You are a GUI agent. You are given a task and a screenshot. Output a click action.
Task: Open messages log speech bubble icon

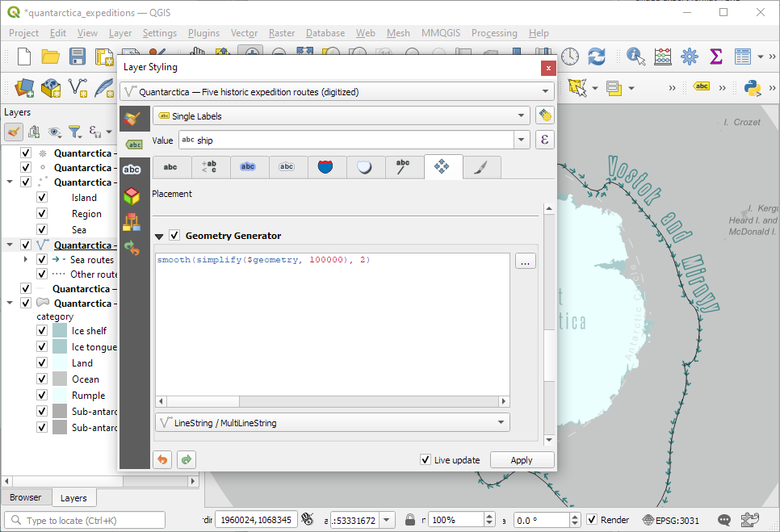point(723,520)
